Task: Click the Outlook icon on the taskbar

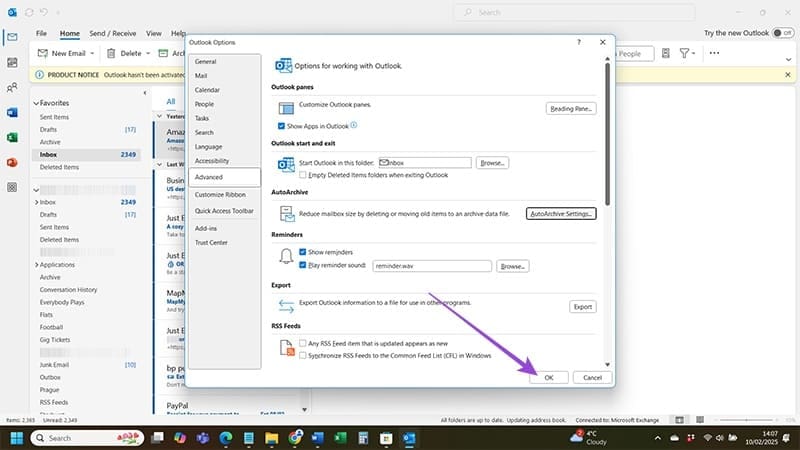Action: click(x=409, y=438)
